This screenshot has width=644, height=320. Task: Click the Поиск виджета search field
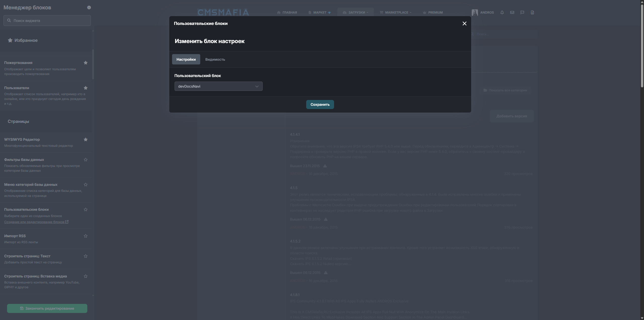click(x=47, y=21)
